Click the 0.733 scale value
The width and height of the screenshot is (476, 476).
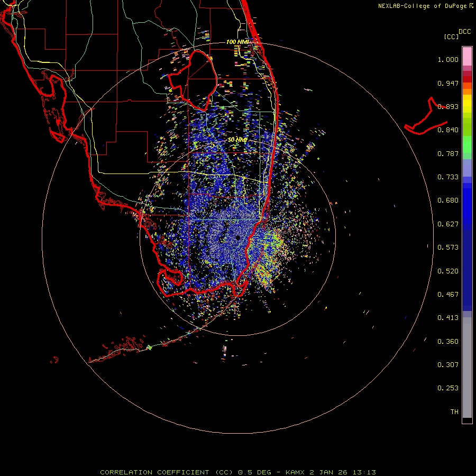pyautogui.click(x=448, y=177)
